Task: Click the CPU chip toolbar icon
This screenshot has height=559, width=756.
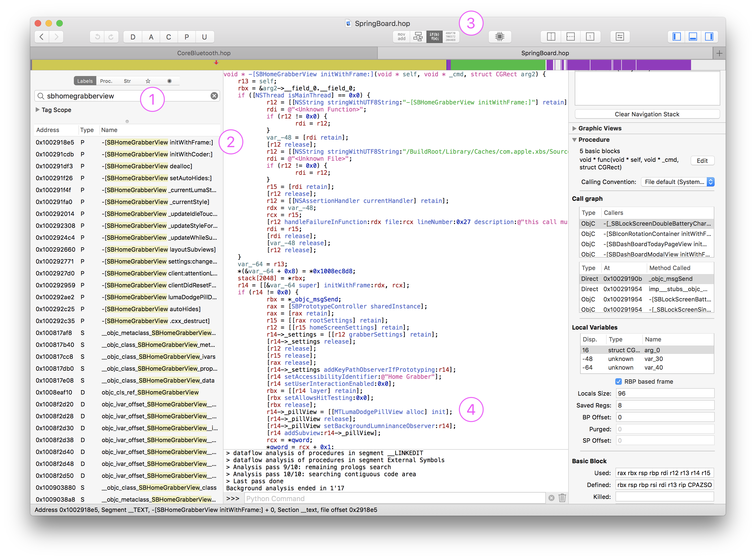Action: 499,37
